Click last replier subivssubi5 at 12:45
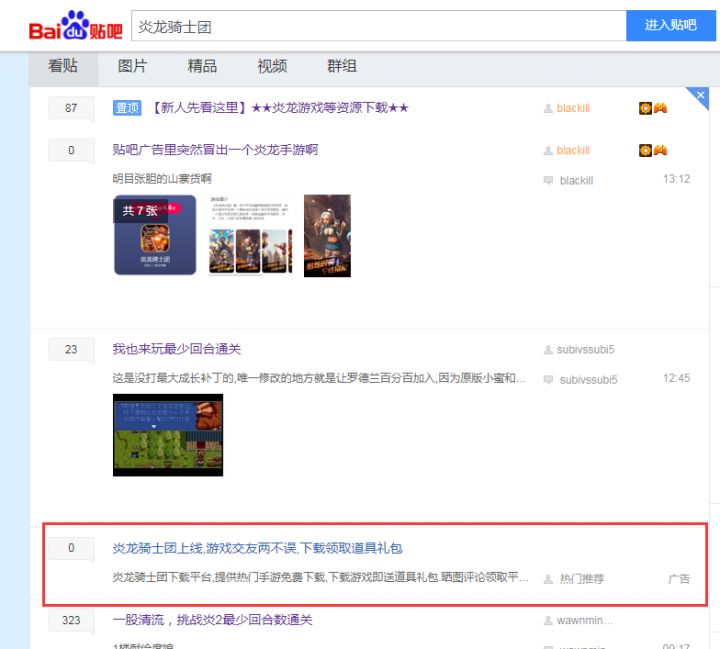The height and width of the screenshot is (649, 720). (x=589, y=380)
